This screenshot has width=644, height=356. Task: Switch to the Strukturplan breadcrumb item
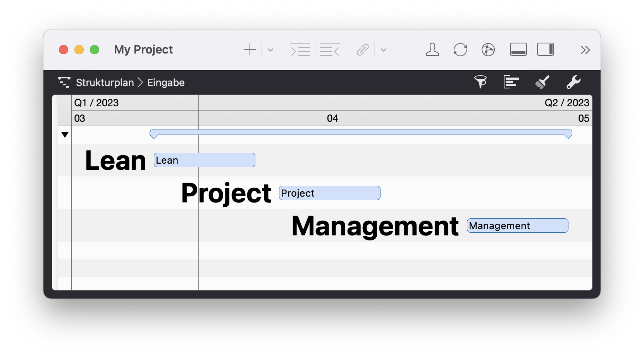click(x=105, y=82)
